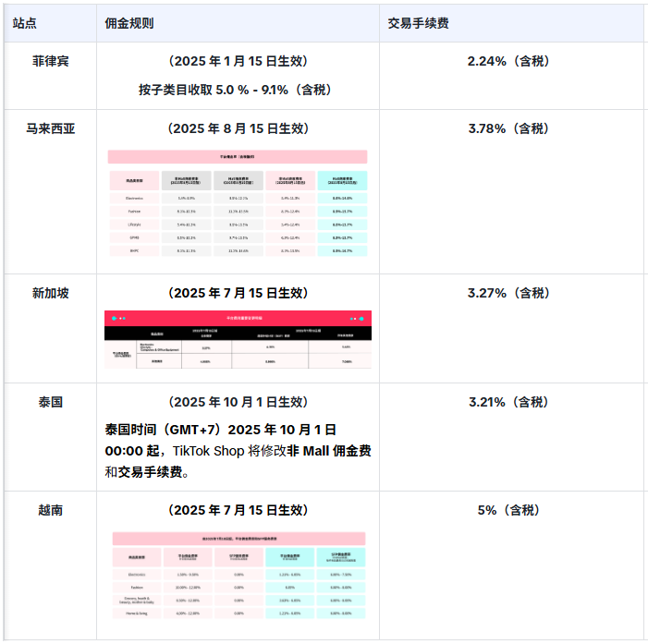The image size is (648, 644).
Task: Click the 2025年10月1日生效 date text
Action: click(238, 403)
